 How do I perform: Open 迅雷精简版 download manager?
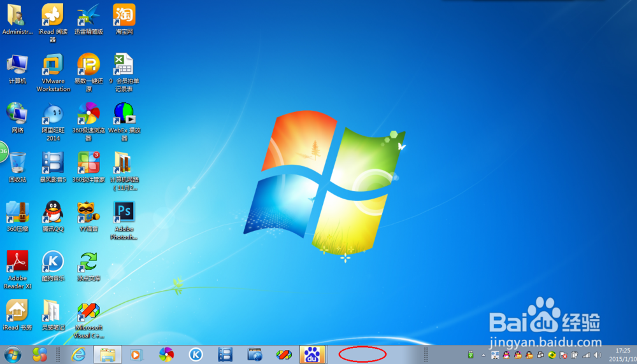(89, 18)
